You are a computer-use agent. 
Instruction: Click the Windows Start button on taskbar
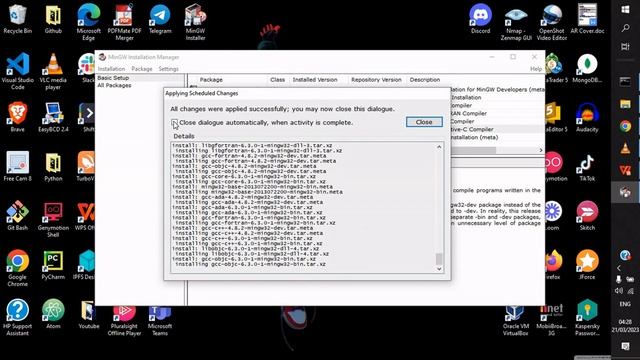point(625,9)
